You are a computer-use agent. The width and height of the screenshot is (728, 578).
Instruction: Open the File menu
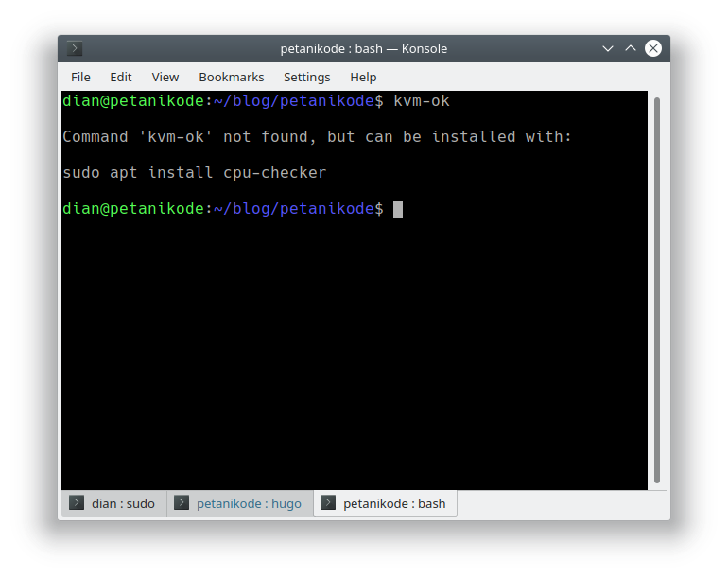click(80, 77)
